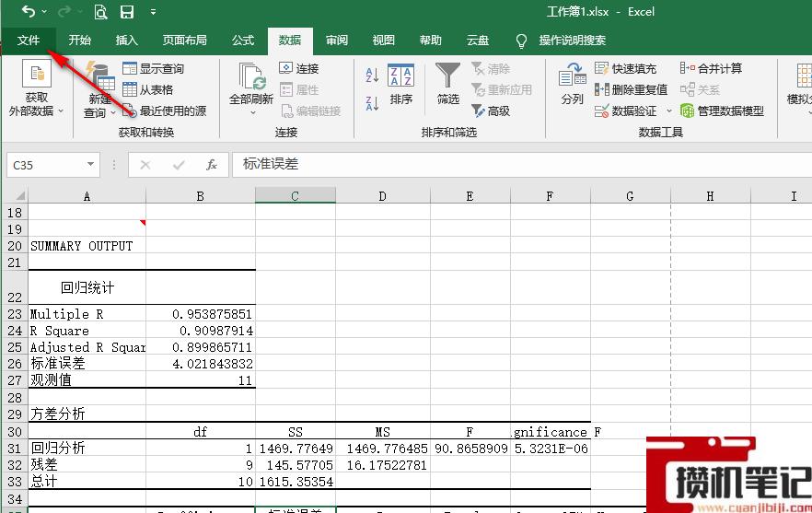Select row 20 header

point(15,246)
